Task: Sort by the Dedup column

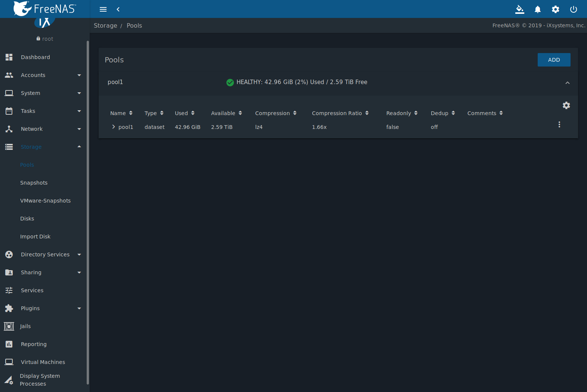Action: coord(443,113)
